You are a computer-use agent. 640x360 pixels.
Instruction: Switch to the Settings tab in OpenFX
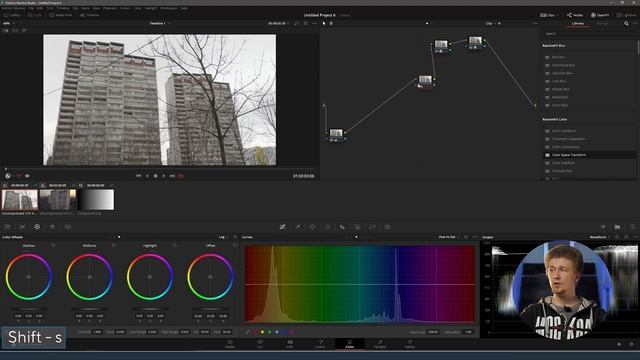[x=601, y=24]
